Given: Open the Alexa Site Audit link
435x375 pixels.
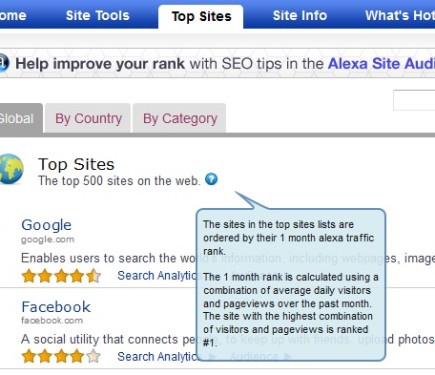Looking at the screenshot, I should pyautogui.click(x=381, y=63).
